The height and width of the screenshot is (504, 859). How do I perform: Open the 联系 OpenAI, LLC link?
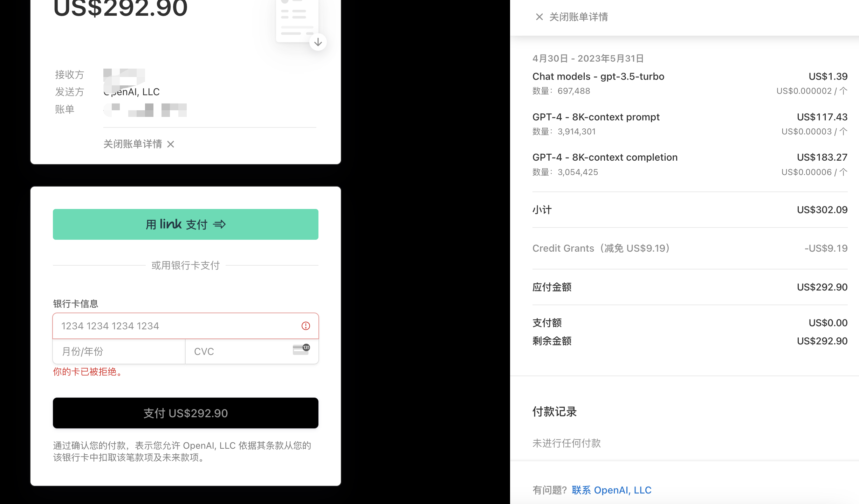click(611, 490)
